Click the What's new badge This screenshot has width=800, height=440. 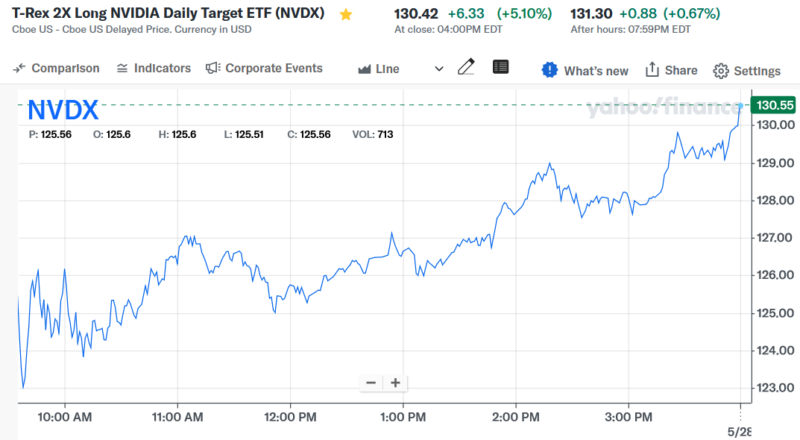pos(585,70)
